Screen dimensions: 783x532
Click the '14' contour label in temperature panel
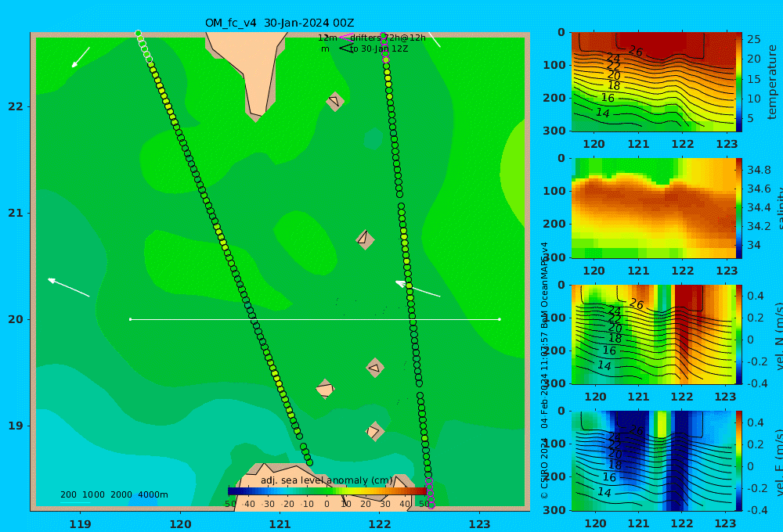tap(603, 113)
